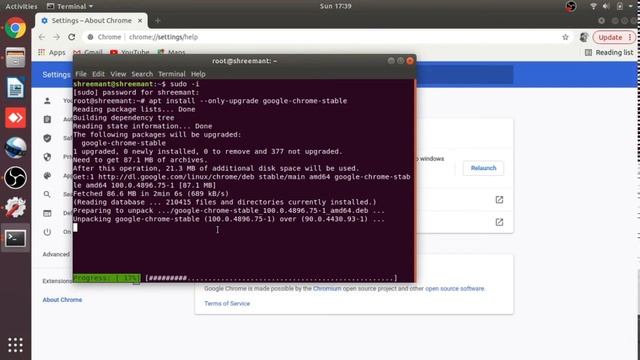
Task: Open the terminal View menu
Action: point(118,74)
